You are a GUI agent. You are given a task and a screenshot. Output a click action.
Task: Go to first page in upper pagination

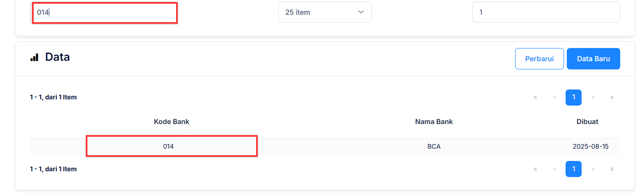(x=535, y=97)
